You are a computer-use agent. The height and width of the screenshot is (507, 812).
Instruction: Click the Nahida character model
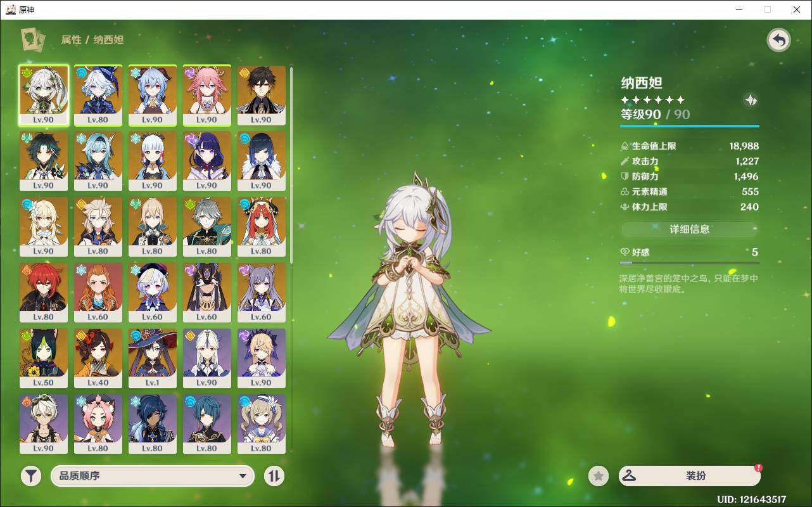pos(409,311)
